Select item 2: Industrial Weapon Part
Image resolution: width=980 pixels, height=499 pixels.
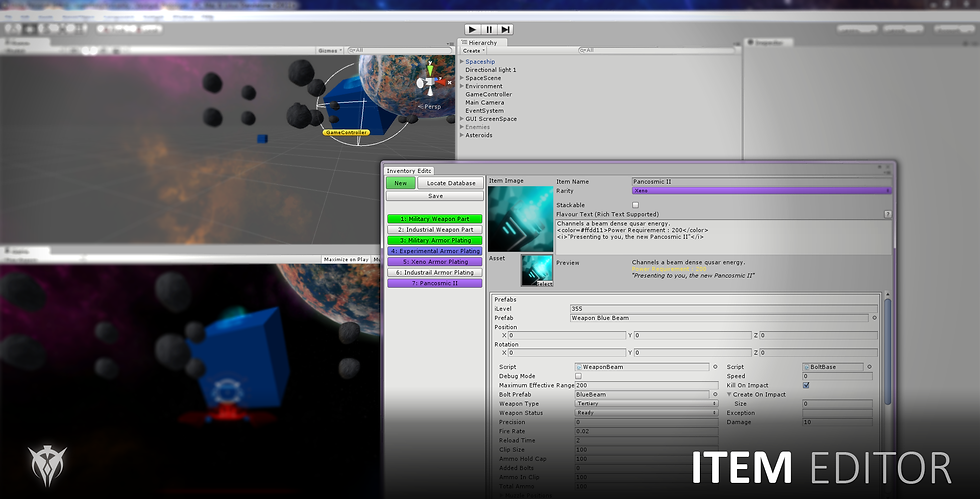(435, 229)
